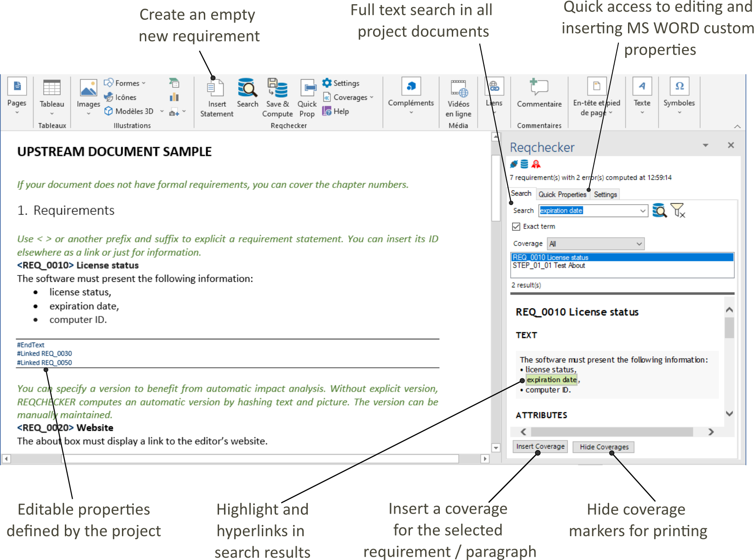Switch to the Settings tab in panel
The width and height of the screenshot is (755, 560).
[605, 194]
